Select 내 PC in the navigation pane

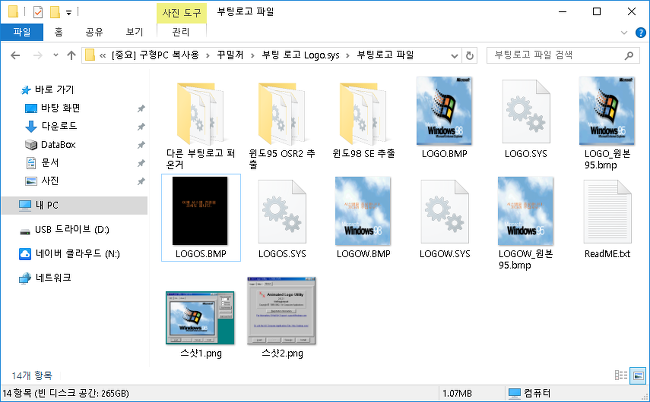[x=75, y=205]
